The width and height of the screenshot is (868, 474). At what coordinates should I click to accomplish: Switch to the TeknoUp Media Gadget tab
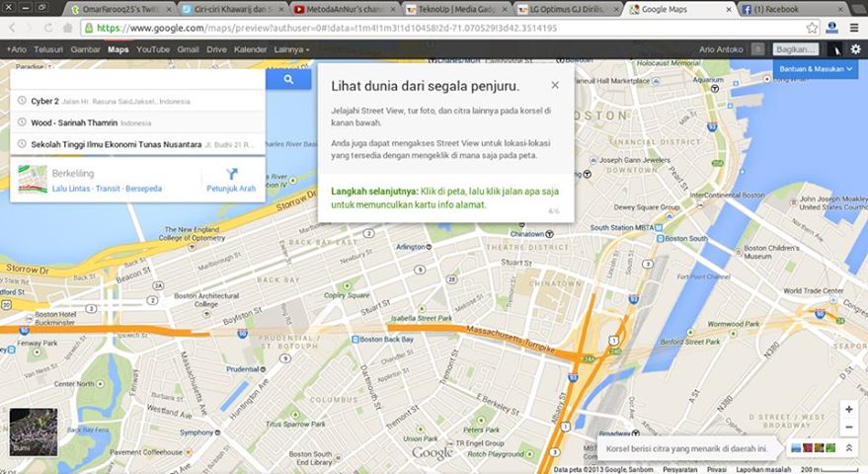point(456,10)
